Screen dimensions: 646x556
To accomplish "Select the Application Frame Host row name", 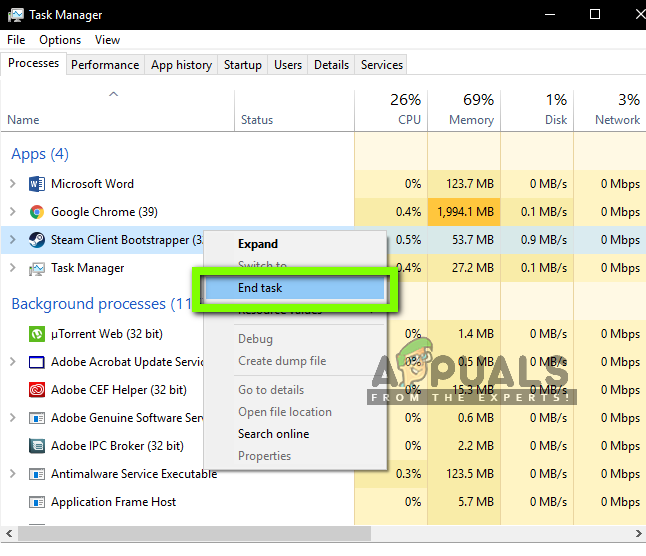I will click(x=113, y=502).
